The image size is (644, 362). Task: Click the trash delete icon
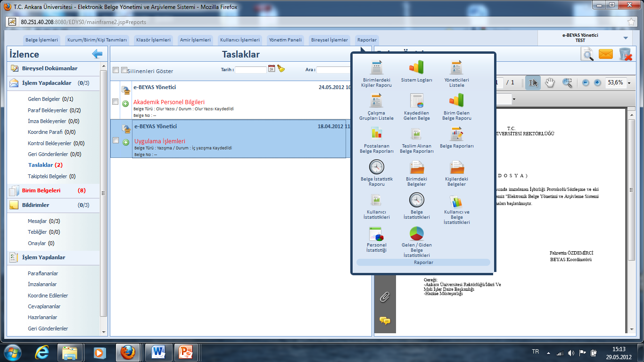(x=625, y=54)
